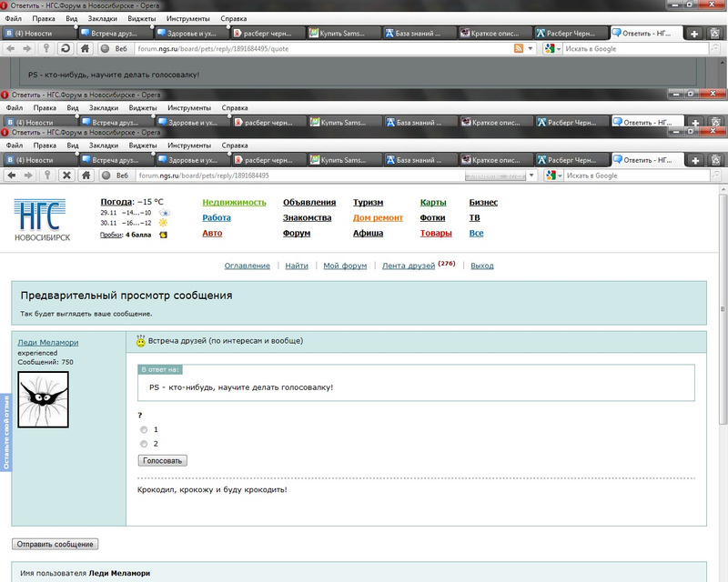Image resolution: width=728 pixels, height=582 pixels.
Task: Click the smiley icon before Встреча друзей title
Action: [141, 342]
